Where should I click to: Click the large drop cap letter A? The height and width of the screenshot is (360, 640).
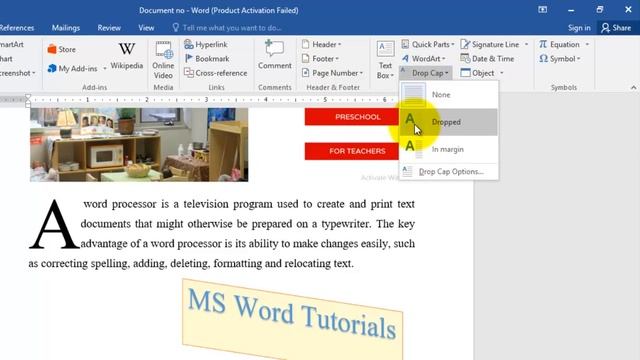tap(53, 224)
